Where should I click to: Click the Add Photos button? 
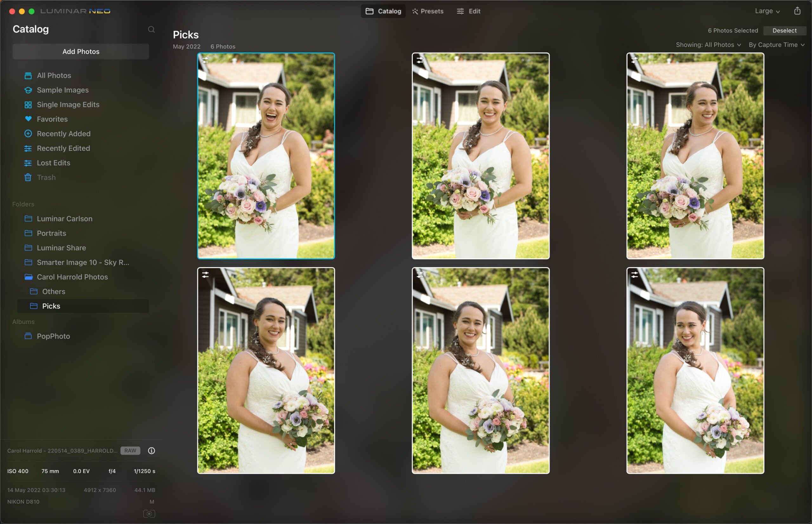click(81, 51)
